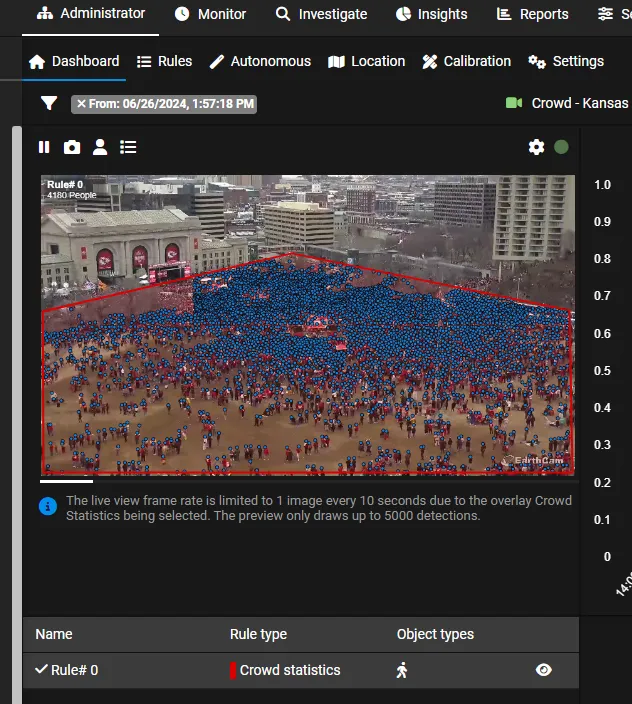The width and height of the screenshot is (632, 704).
Task: Go to the Investigate section
Action: click(x=321, y=14)
